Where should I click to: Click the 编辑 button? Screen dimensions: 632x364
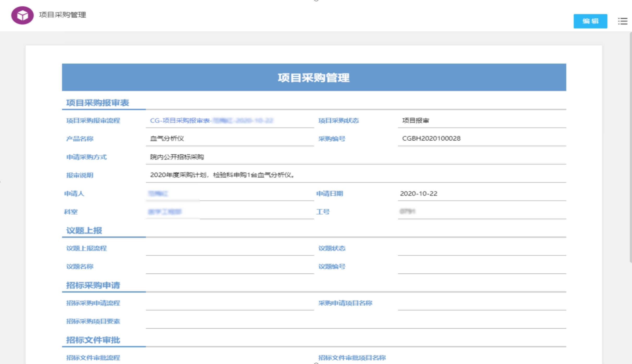pyautogui.click(x=590, y=21)
